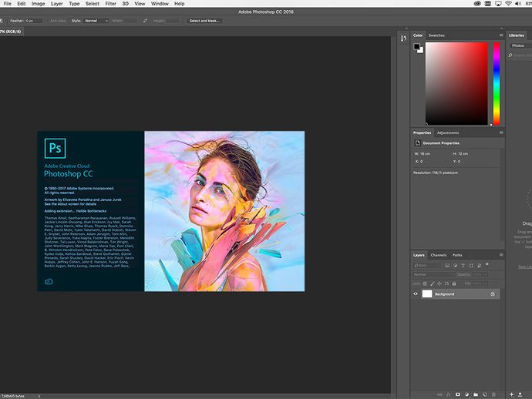The width and height of the screenshot is (532, 399).
Task: Open the Color panel options menu
Action: point(501,35)
